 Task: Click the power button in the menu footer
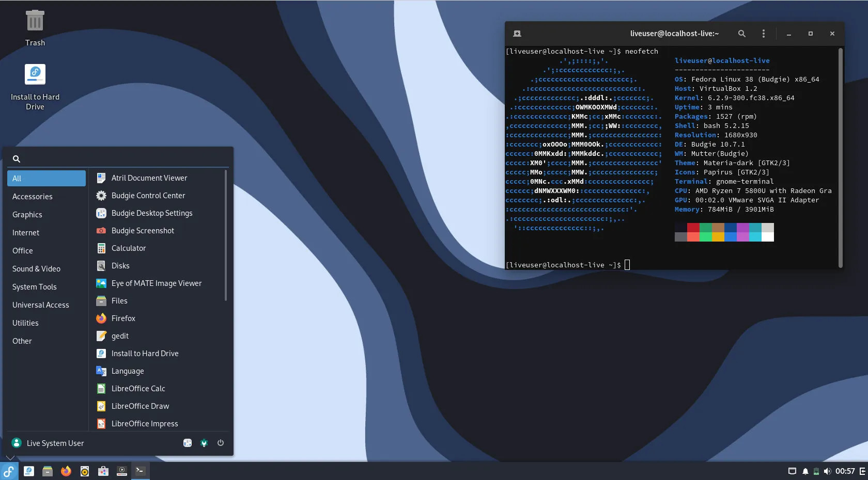click(221, 443)
